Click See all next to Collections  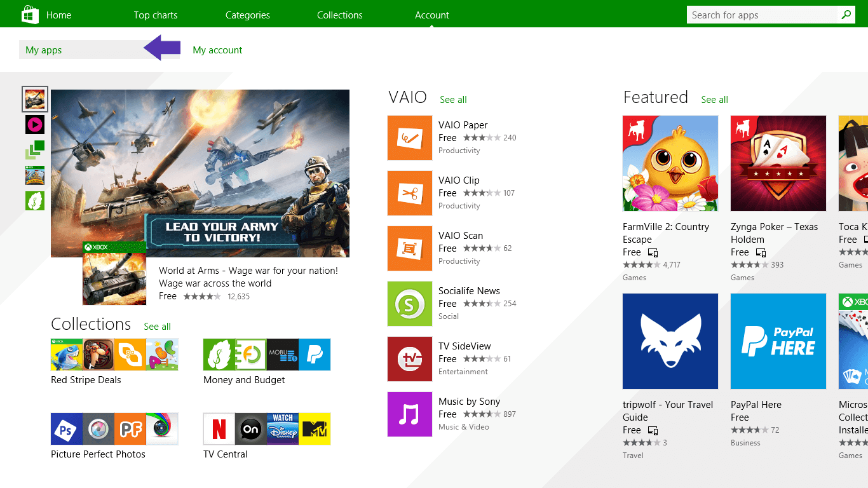(157, 327)
